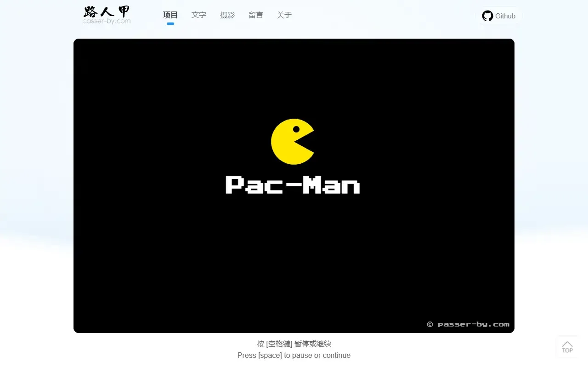
Task: Open the 项目 navigation tab
Action: tap(170, 15)
